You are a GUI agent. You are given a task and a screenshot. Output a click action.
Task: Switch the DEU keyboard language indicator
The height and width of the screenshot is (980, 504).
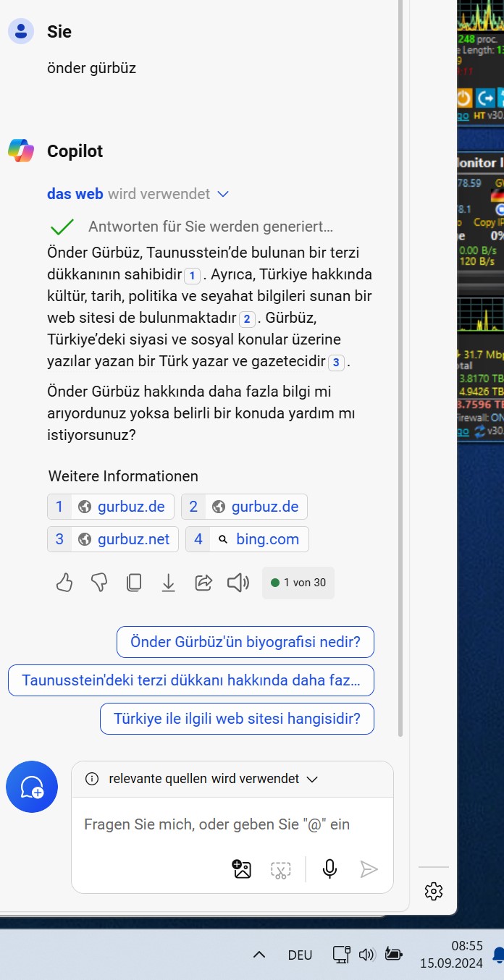tap(300, 955)
